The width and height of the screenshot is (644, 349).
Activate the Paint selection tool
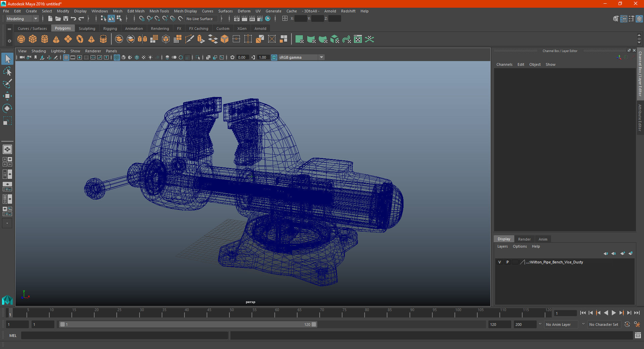click(7, 84)
